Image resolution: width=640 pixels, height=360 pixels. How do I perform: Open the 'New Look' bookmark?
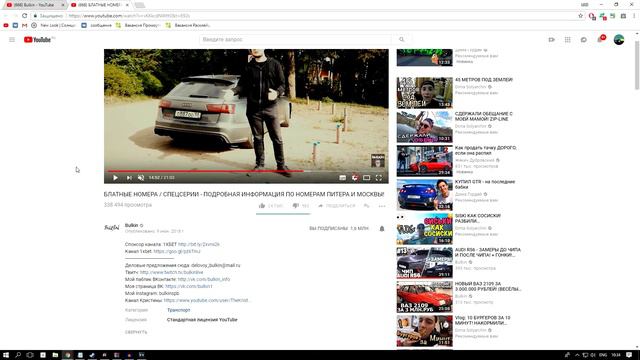click(x=54, y=25)
